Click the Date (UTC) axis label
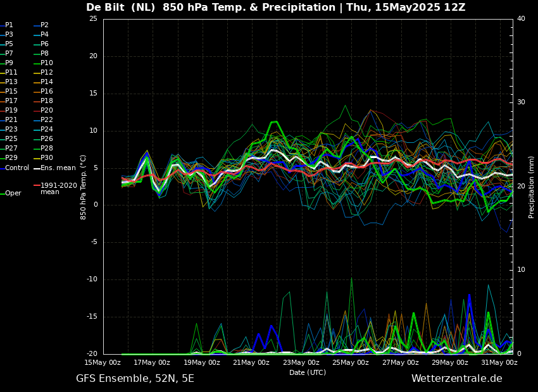 307,372
